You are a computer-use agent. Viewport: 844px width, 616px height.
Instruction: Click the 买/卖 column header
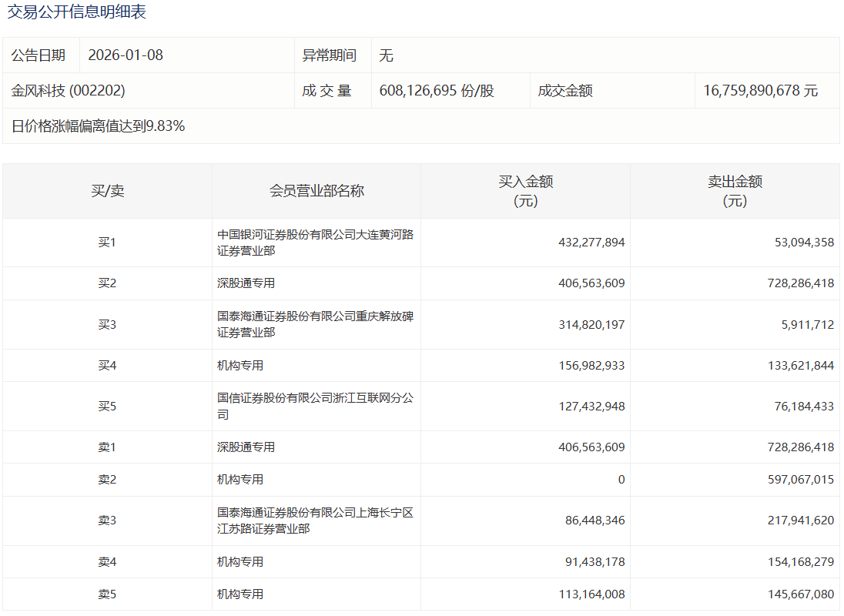(107, 191)
